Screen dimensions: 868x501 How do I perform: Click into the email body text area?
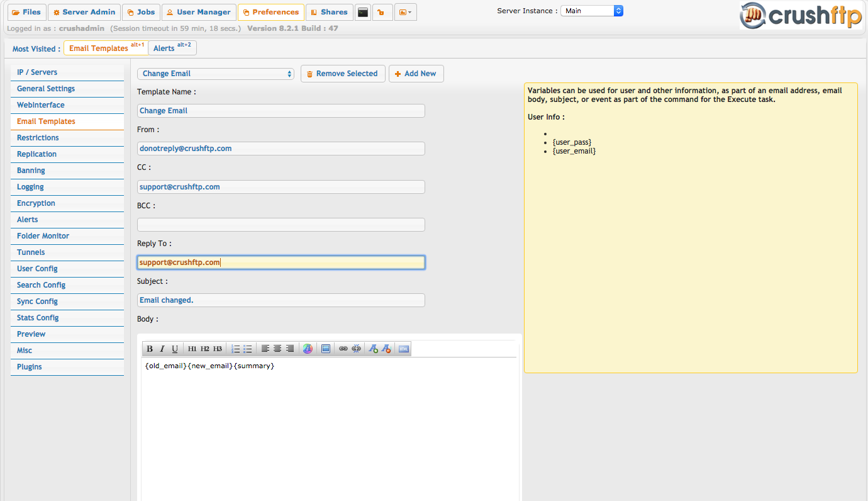pos(330,428)
